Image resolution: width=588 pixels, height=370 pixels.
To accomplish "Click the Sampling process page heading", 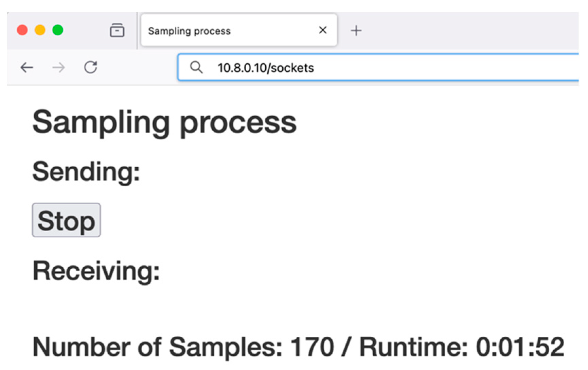I will (164, 123).
